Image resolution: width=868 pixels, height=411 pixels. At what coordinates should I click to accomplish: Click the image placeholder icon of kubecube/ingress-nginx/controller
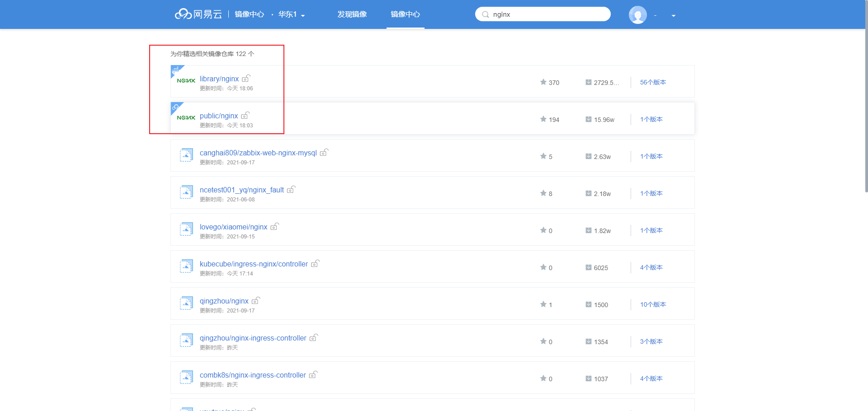[x=186, y=266]
